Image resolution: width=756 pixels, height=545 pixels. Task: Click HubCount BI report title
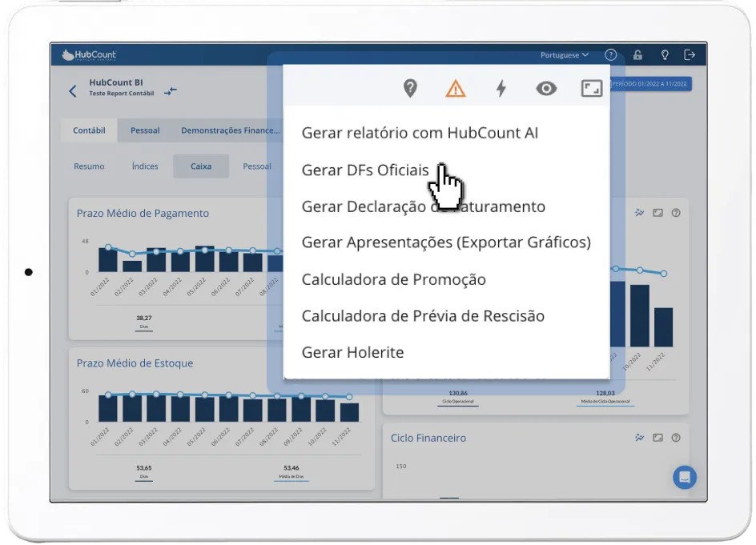pyautogui.click(x=115, y=82)
